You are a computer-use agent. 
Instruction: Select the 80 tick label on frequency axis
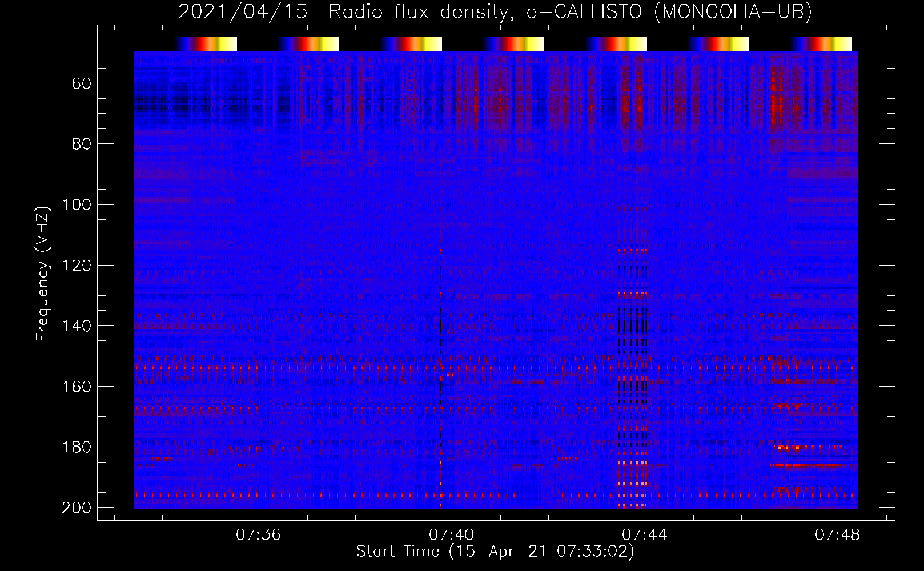pyautogui.click(x=82, y=144)
